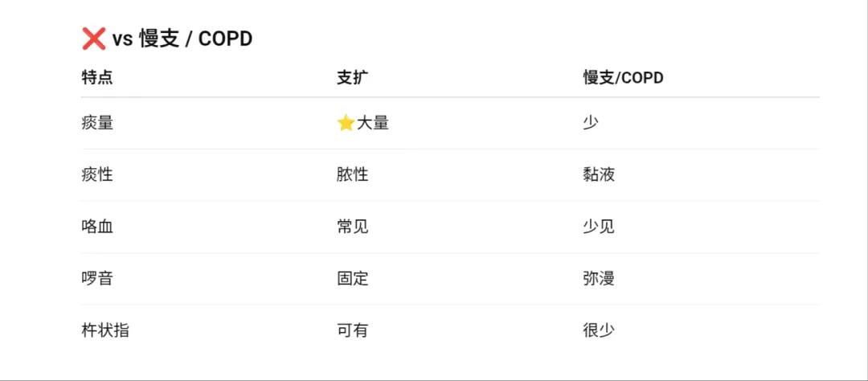Viewport: 868px width, 381px height.
Task: Click the 常见 cell
Action: click(353, 227)
